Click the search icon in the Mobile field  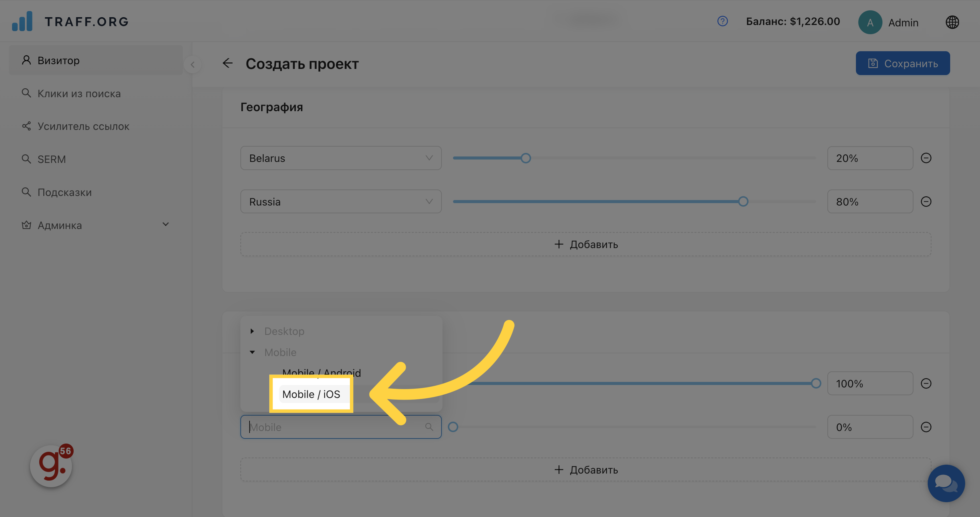point(429,427)
